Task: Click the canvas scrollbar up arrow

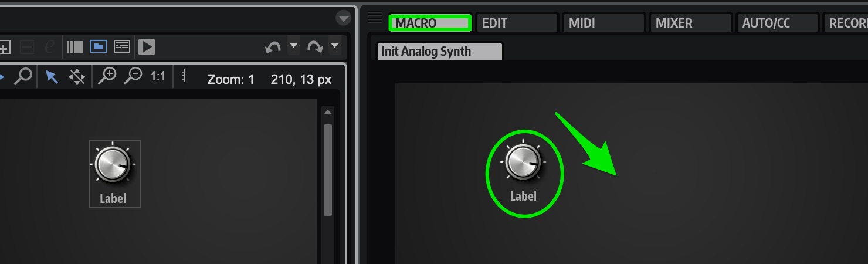Action: (328, 111)
